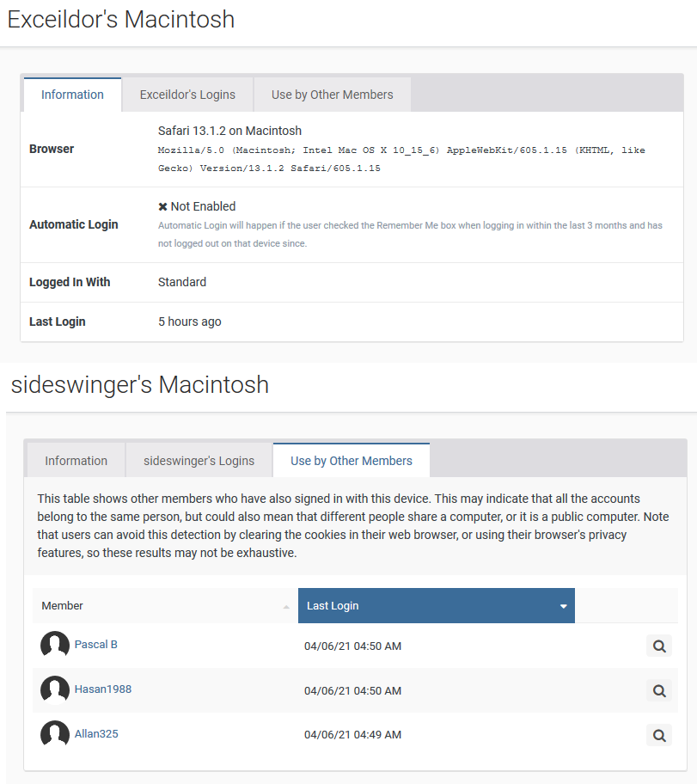Viewport: 697px width, 784px height.
Task: Click the Mozilla/5.0 user agent string
Action: (x=401, y=159)
